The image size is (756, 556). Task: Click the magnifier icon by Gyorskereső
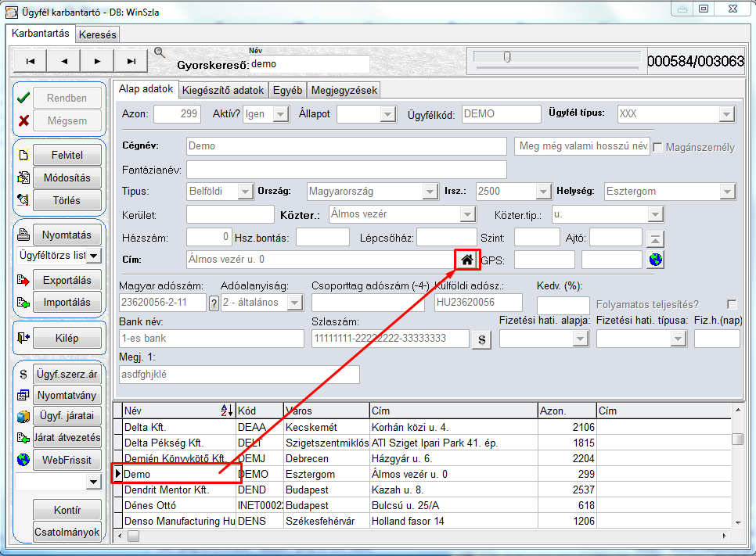pyautogui.click(x=160, y=52)
